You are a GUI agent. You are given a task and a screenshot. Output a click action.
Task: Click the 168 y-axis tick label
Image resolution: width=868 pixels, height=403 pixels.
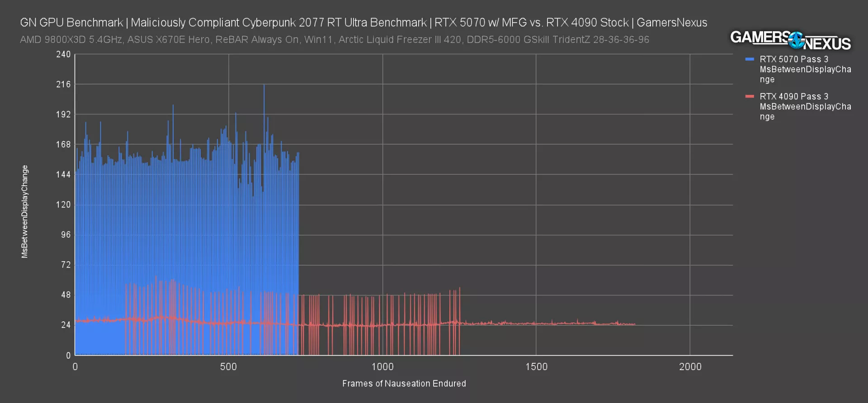(63, 145)
